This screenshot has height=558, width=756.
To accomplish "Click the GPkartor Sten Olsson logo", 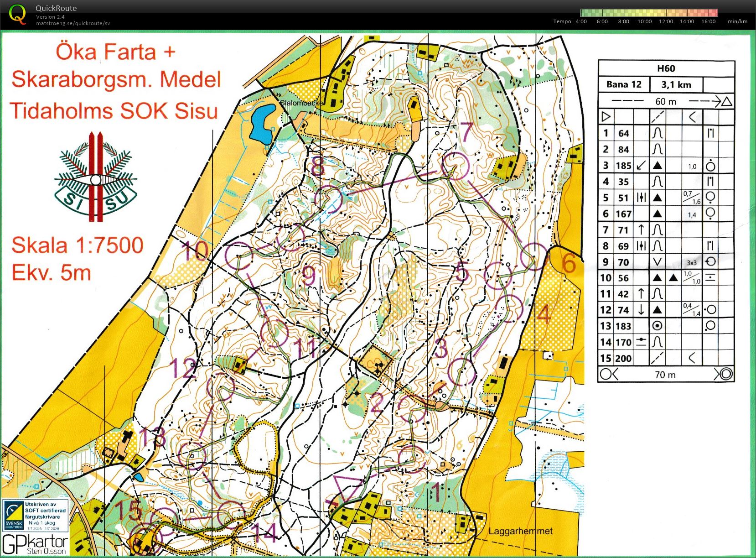I will coord(34,543).
